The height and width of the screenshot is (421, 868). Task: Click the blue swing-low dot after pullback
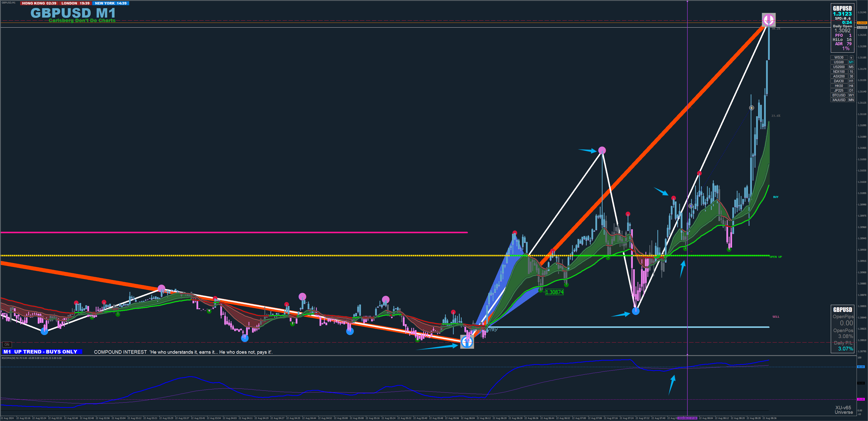[x=636, y=311]
